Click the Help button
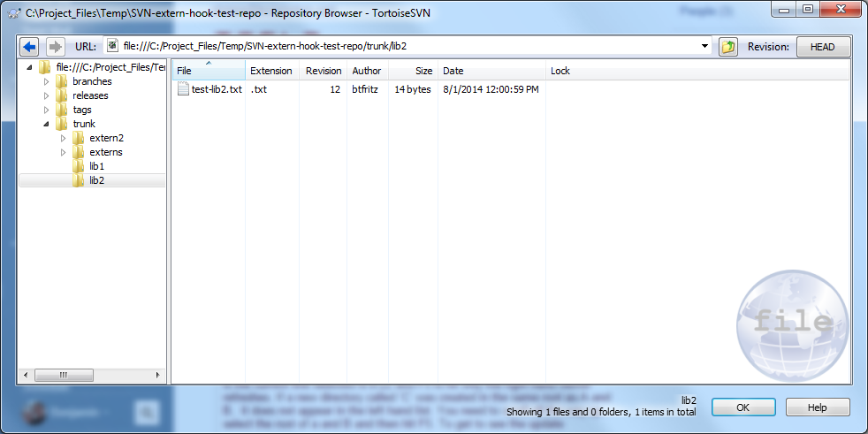The image size is (868, 434). point(817,407)
